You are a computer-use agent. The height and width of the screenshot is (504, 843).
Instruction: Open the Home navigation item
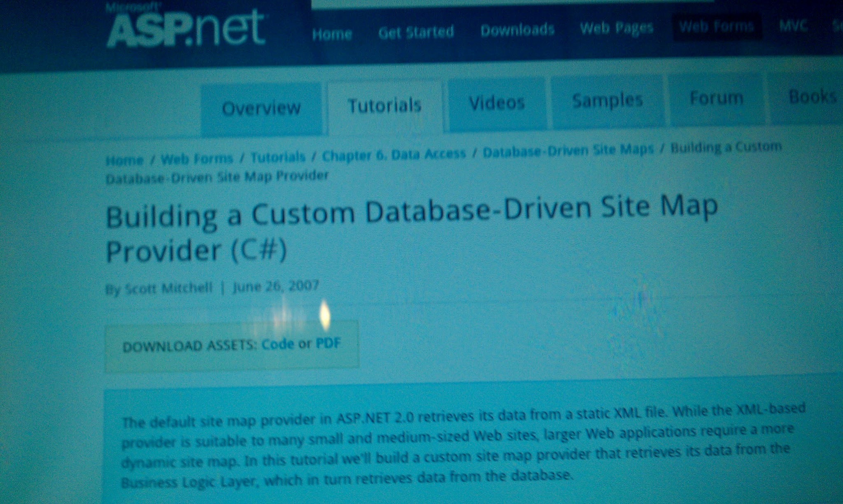332,34
